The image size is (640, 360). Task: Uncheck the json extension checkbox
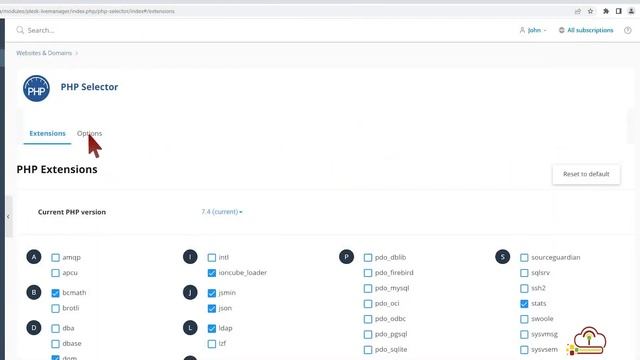pyautogui.click(x=212, y=308)
